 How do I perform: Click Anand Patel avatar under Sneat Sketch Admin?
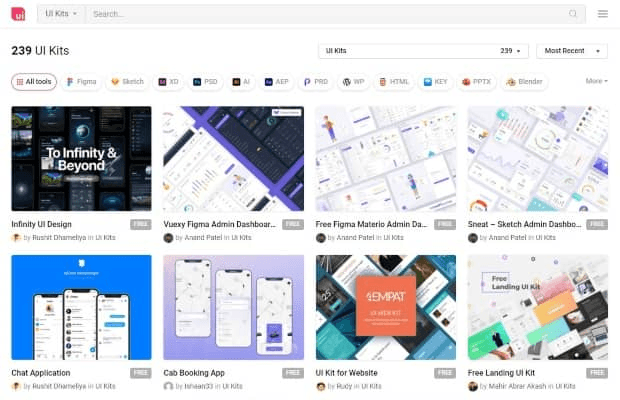[473, 238]
